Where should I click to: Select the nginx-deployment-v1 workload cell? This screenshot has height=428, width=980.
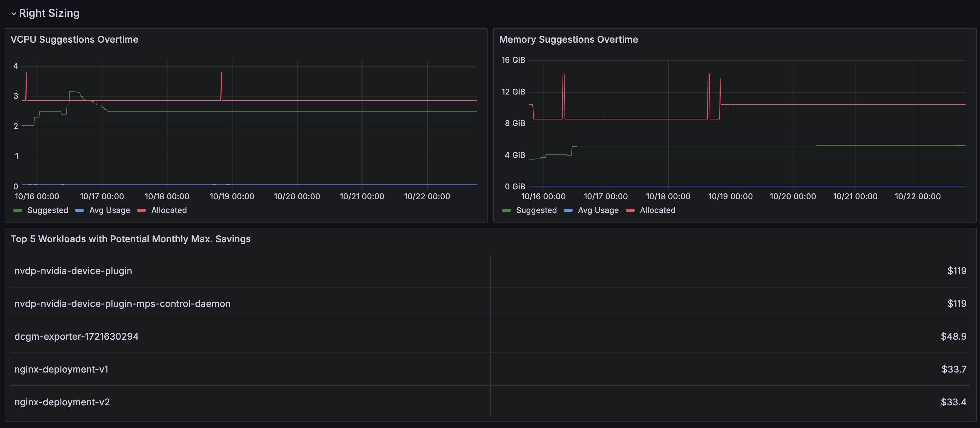tap(250, 370)
